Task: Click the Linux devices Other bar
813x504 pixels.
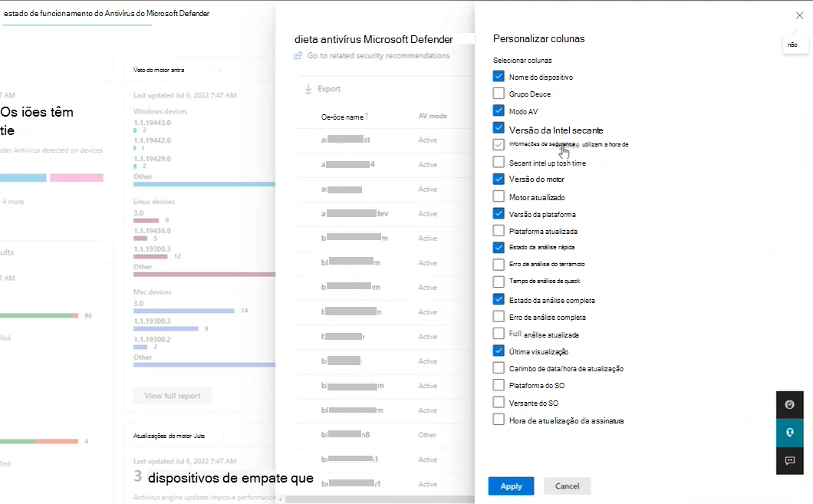Action: (204, 275)
